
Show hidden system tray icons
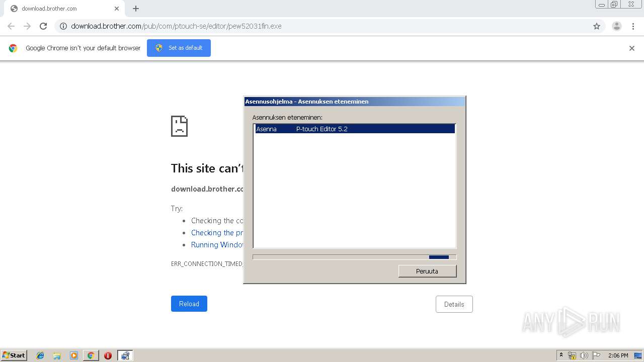pyautogui.click(x=561, y=355)
